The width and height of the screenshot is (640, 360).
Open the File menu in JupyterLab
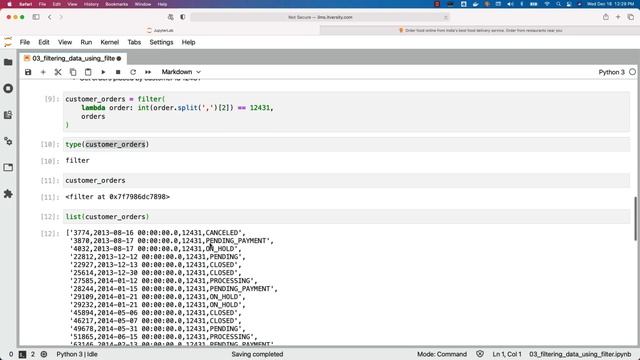[x=25, y=42]
